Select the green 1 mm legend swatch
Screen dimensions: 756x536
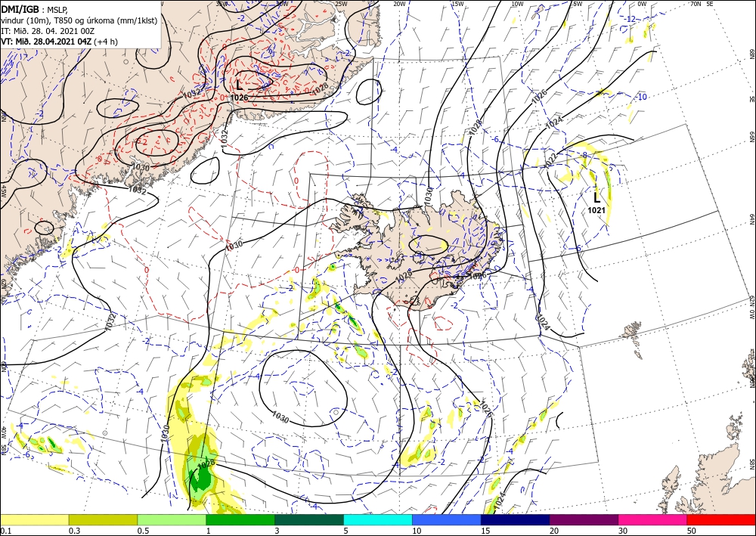click(240, 519)
